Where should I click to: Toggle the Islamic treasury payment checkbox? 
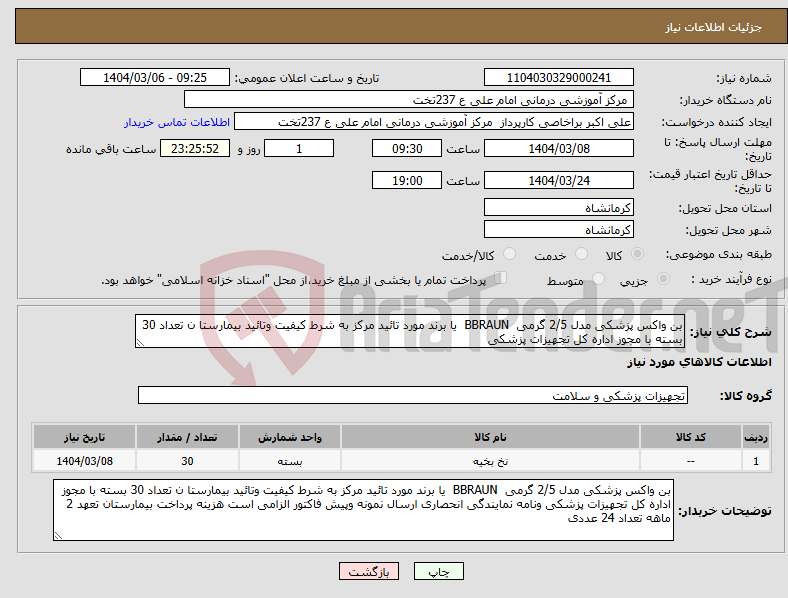click(x=501, y=278)
